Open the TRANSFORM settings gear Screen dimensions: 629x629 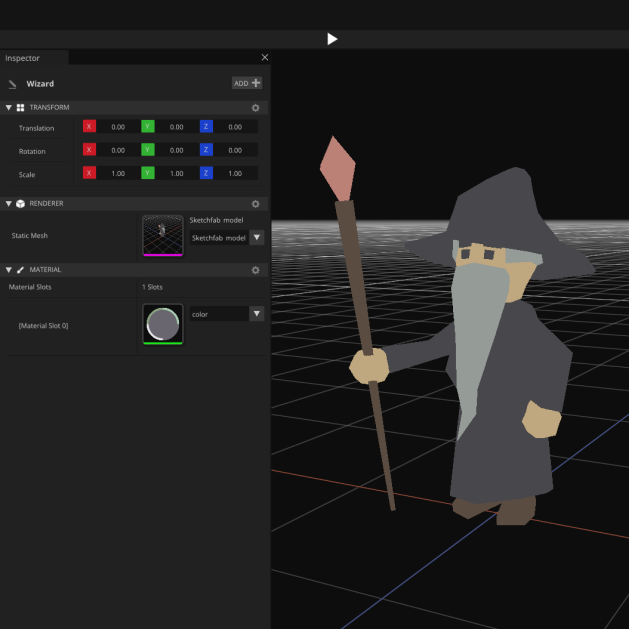pyautogui.click(x=255, y=107)
